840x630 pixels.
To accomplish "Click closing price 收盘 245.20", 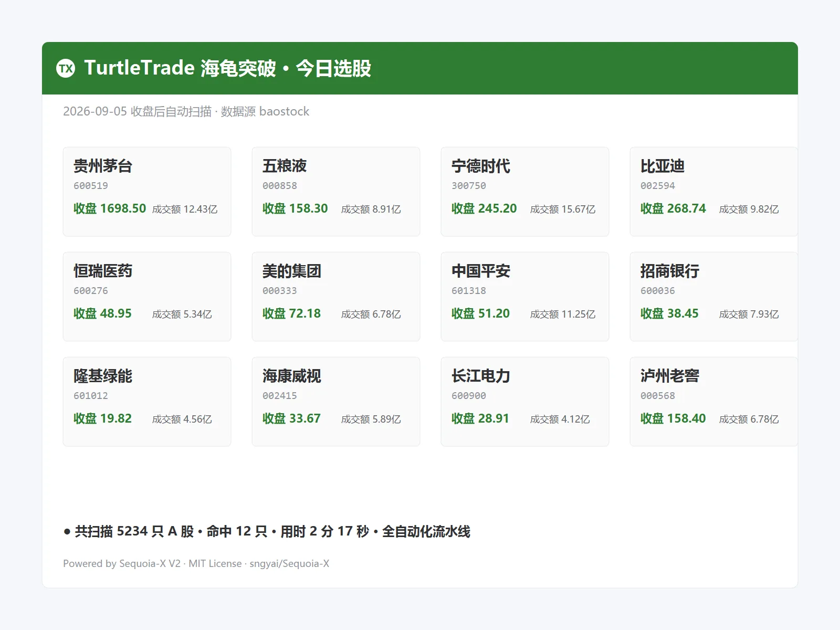I will click(x=484, y=208).
